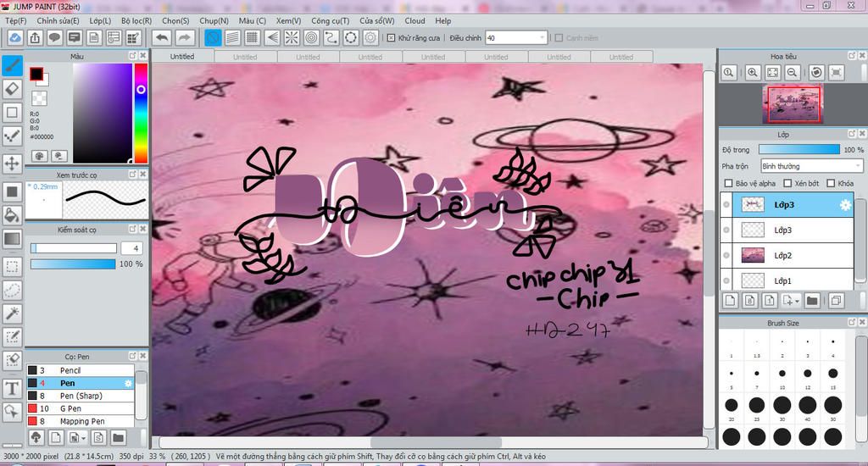
Task: Select the Dot tool below shape tool
Action: tap(12, 136)
